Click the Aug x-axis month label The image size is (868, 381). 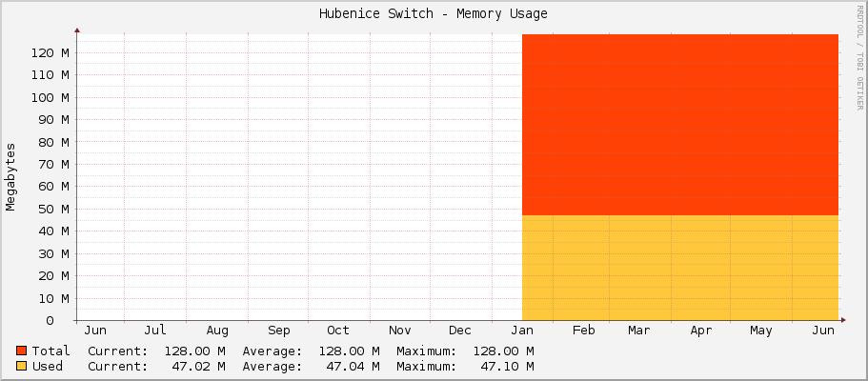point(217,331)
